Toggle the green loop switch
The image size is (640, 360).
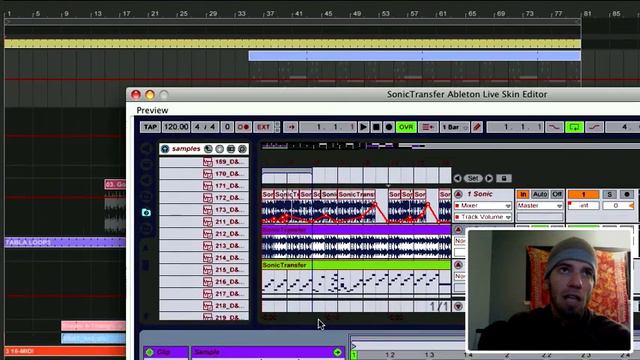pos(574,127)
